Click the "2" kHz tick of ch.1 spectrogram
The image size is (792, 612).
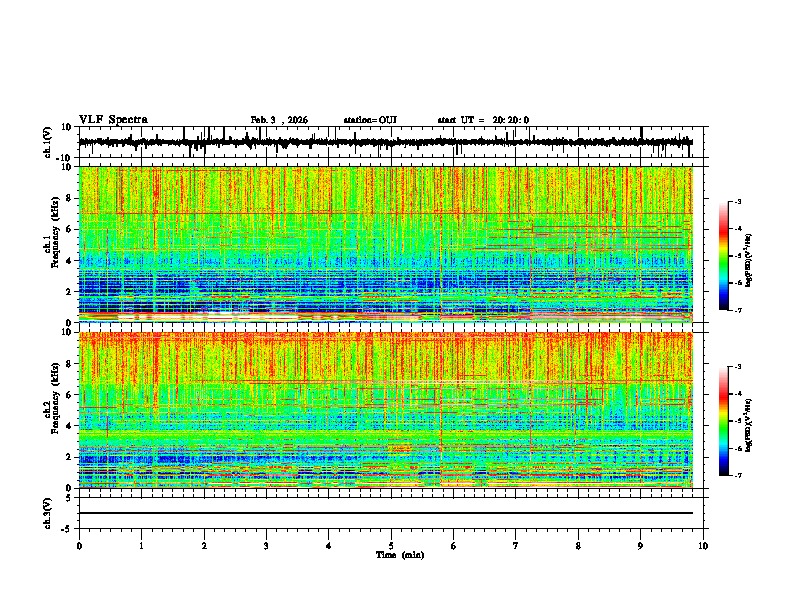pyautogui.click(x=69, y=291)
